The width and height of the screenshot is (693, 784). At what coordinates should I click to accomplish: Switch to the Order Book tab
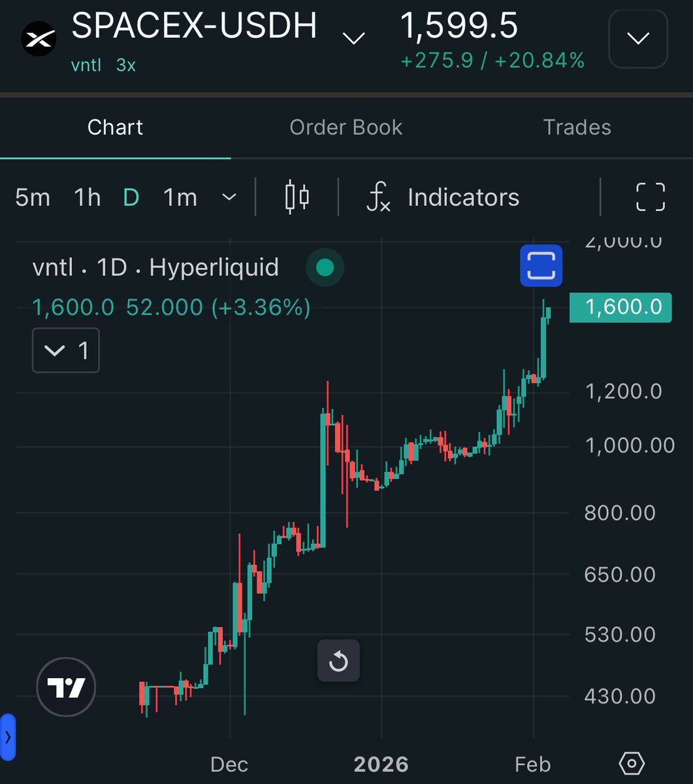(346, 127)
